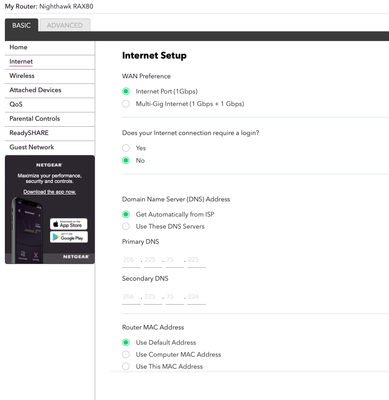Open the Internet sidebar item
This screenshot has height=400, width=389.
(50, 62)
